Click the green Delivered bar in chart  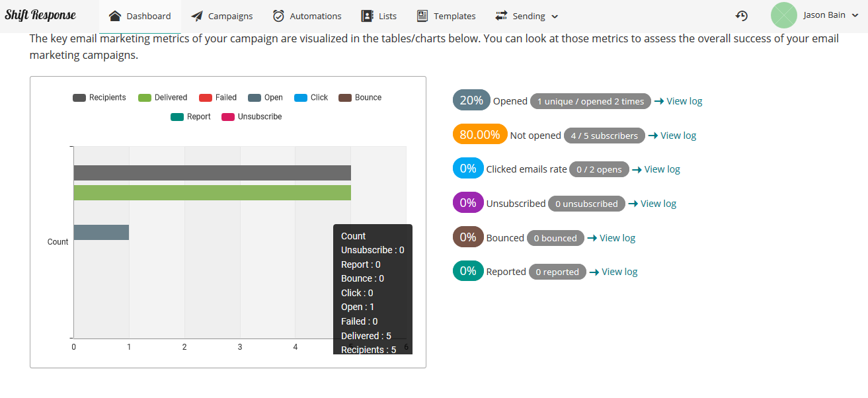coord(212,192)
